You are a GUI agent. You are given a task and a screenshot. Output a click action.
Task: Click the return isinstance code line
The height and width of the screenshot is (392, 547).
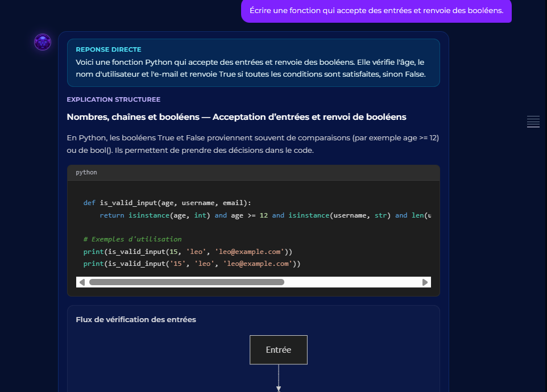[x=265, y=215]
